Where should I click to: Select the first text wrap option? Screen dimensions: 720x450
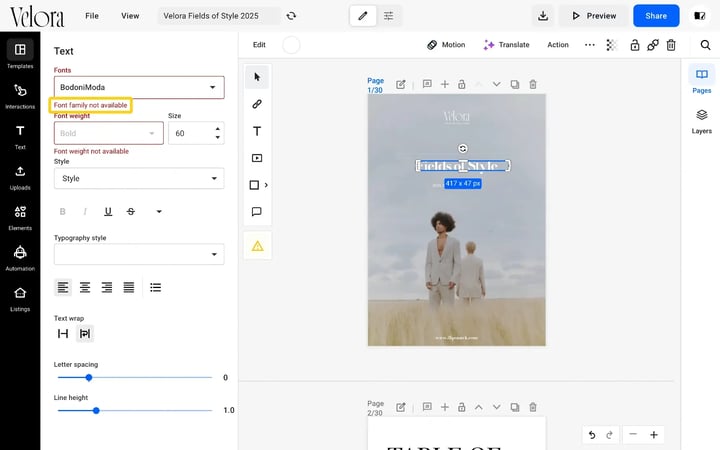pyautogui.click(x=63, y=334)
